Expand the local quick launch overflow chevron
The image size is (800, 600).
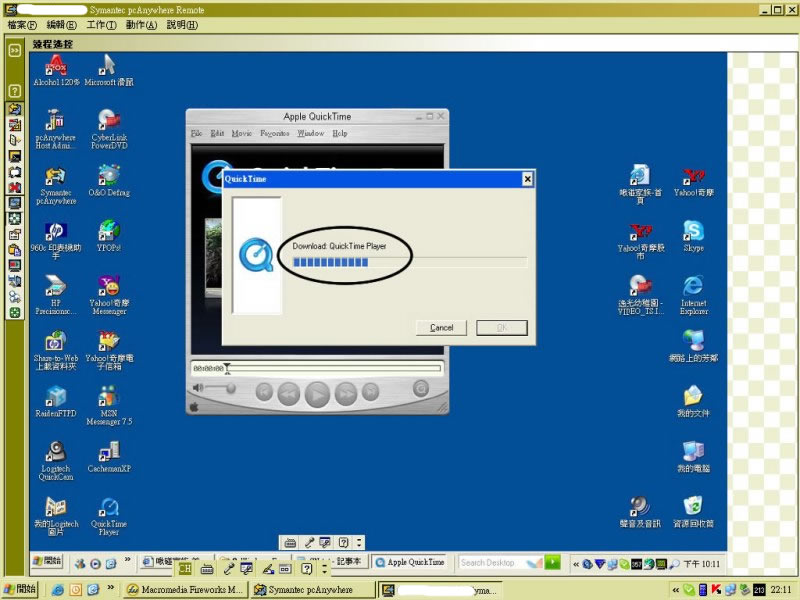click(x=111, y=588)
